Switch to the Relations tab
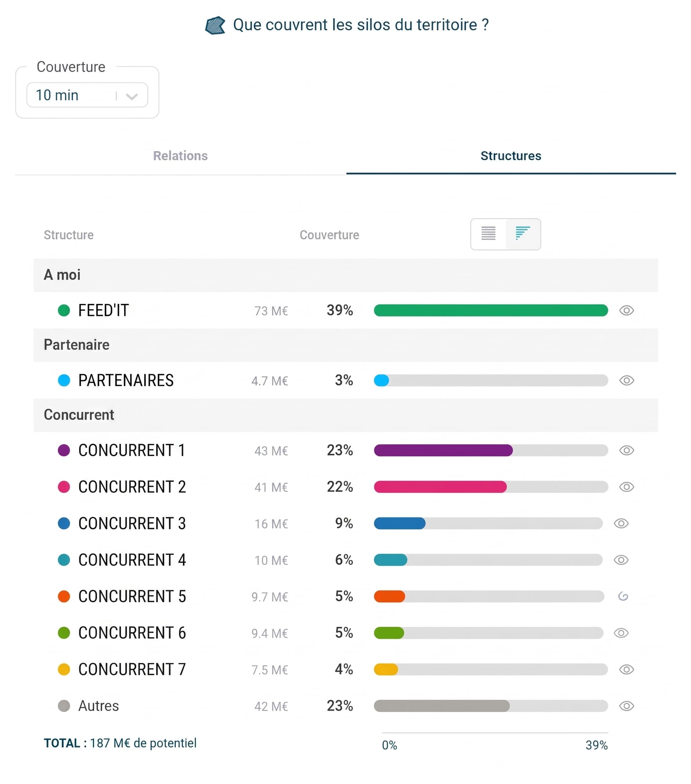The height and width of the screenshot is (784, 691). point(180,156)
